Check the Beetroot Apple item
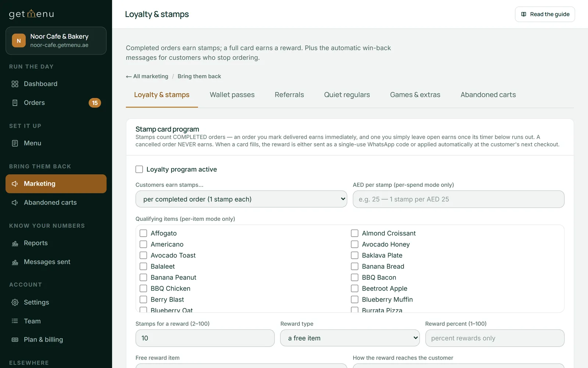588x368 pixels. coord(355,289)
